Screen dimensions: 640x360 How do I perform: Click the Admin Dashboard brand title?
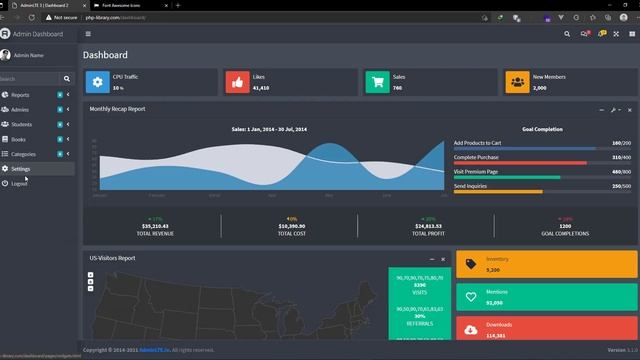pos(38,34)
